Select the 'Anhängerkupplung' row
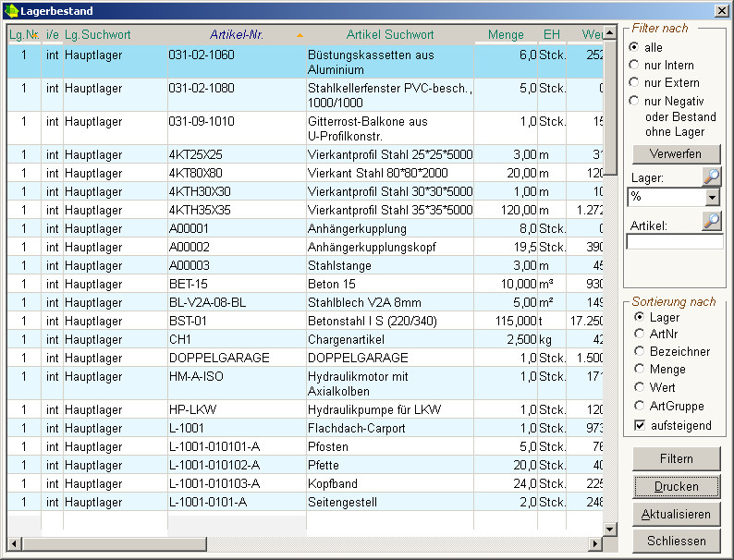This screenshot has height=560, width=734. coord(305,229)
